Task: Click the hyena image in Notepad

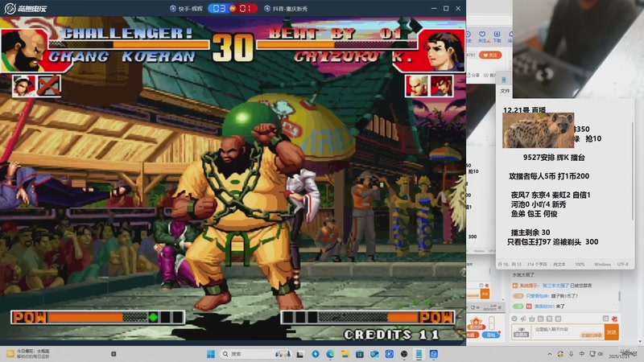Action: pyautogui.click(x=538, y=130)
